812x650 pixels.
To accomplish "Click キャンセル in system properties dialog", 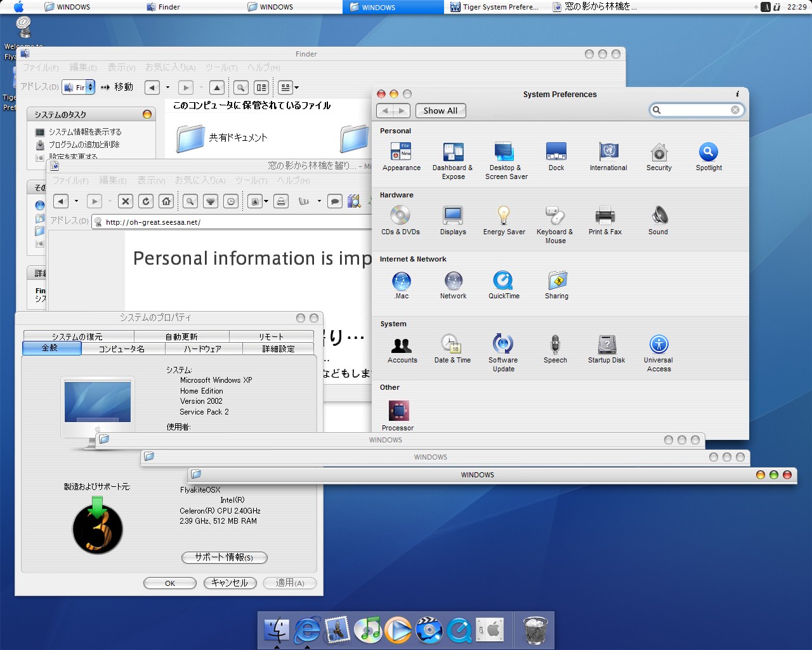I will (x=230, y=583).
